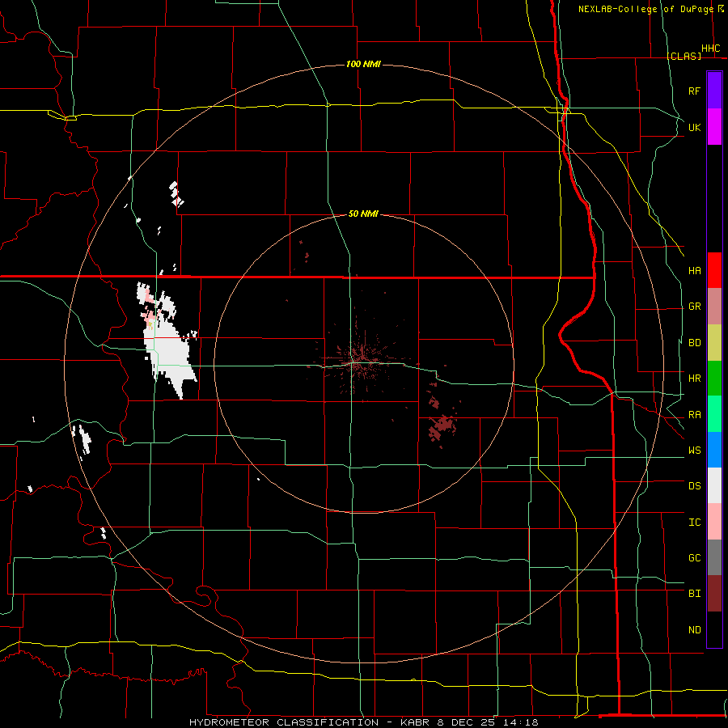Click the DS legend label
Viewport: 728px width, 728px height.
click(x=694, y=486)
